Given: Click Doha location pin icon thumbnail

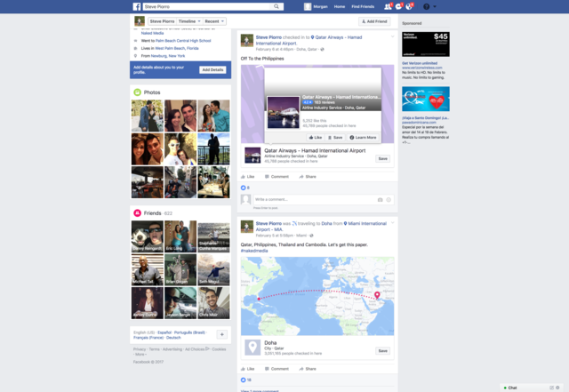Looking at the screenshot, I should pyautogui.click(x=252, y=348).
